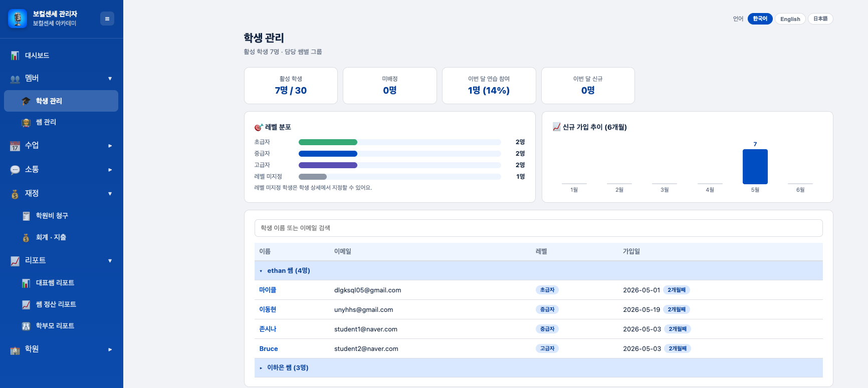Click the 보컬센세 app logo icon
This screenshot has width=868, height=388.
[x=18, y=19]
